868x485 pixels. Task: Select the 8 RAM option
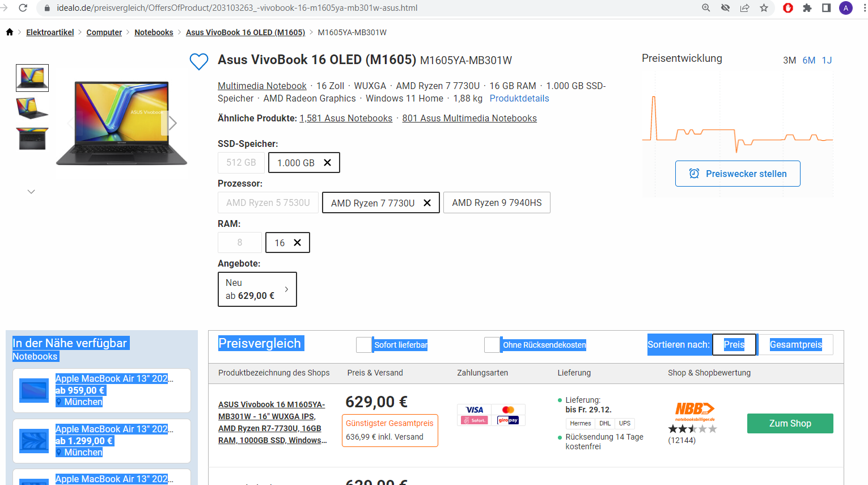coord(240,243)
